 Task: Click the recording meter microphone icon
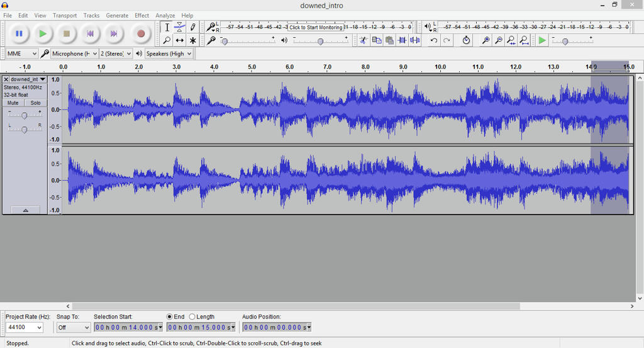tap(211, 27)
